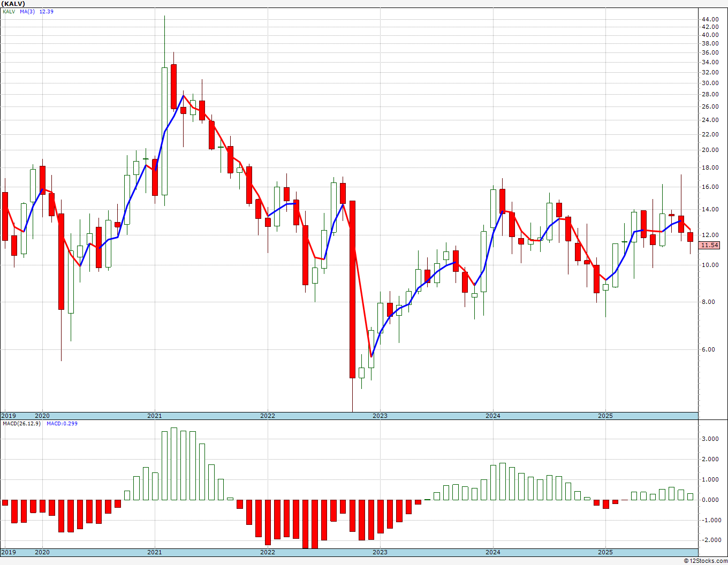Click 2020 on the price chart time axis
Viewport: 728px width, 565px height.
[x=42, y=416]
